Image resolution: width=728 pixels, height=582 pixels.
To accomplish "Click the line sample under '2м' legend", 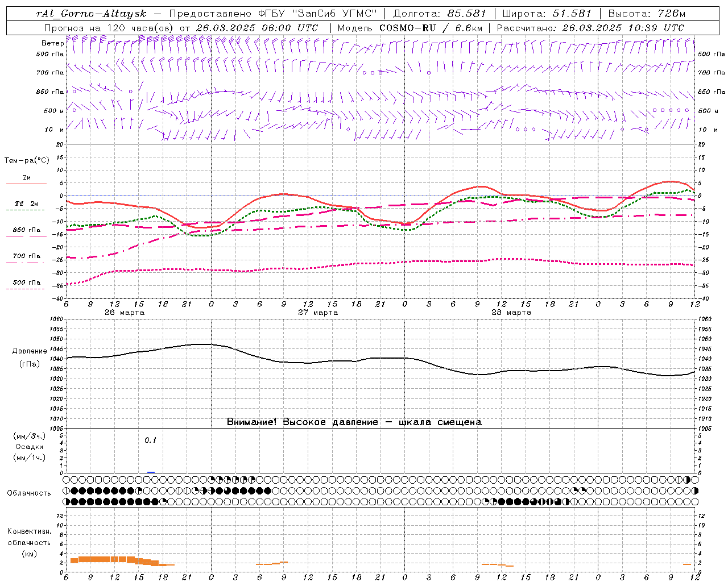I will point(26,184).
